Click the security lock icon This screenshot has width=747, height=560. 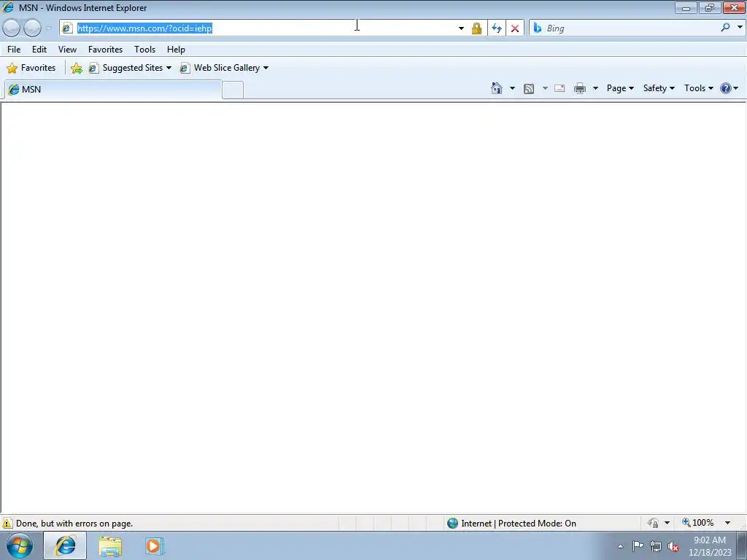(x=476, y=28)
